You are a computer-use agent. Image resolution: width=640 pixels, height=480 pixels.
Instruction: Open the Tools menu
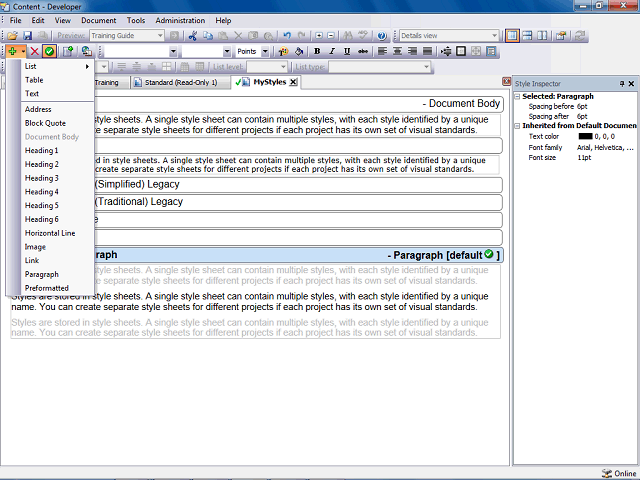pyautogui.click(x=136, y=20)
